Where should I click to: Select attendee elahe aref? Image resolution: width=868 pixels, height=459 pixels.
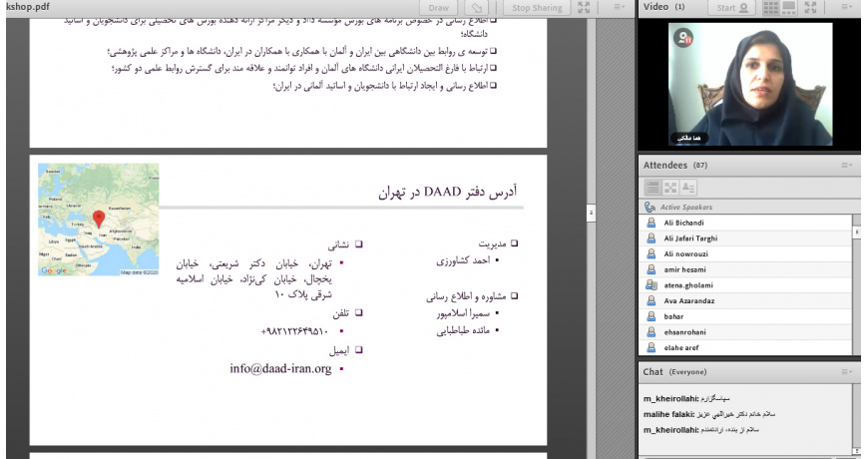[745, 347]
